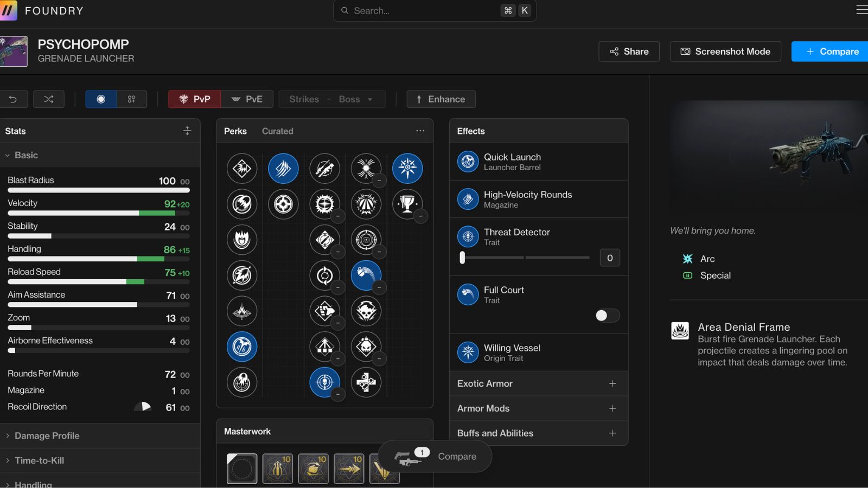This screenshot has height=488, width=868.
Task: Expand the Time-to-Kill section
Action: [100, 460]
